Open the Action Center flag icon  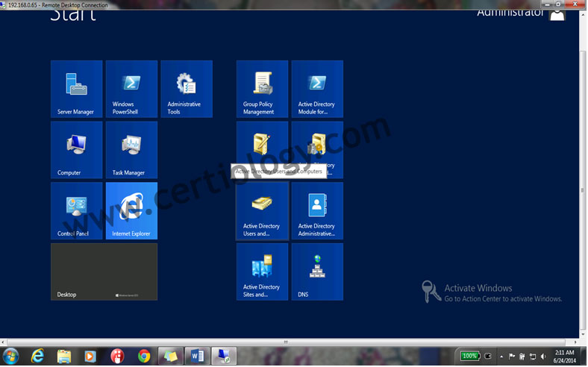pyautogui.click(x=511, y=356)
